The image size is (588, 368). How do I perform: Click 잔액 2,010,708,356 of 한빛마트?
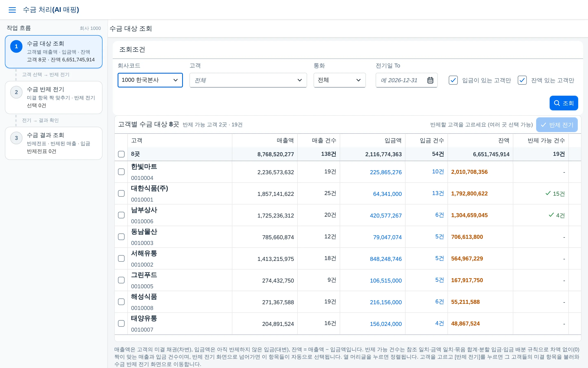469,172
